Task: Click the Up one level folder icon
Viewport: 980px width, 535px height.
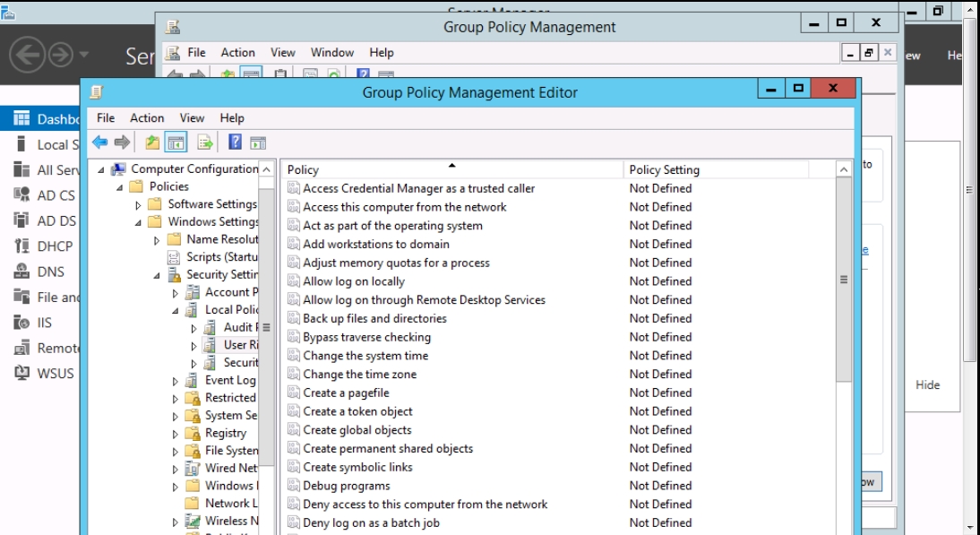Action: pyautogui.click(x=152, y=142)
